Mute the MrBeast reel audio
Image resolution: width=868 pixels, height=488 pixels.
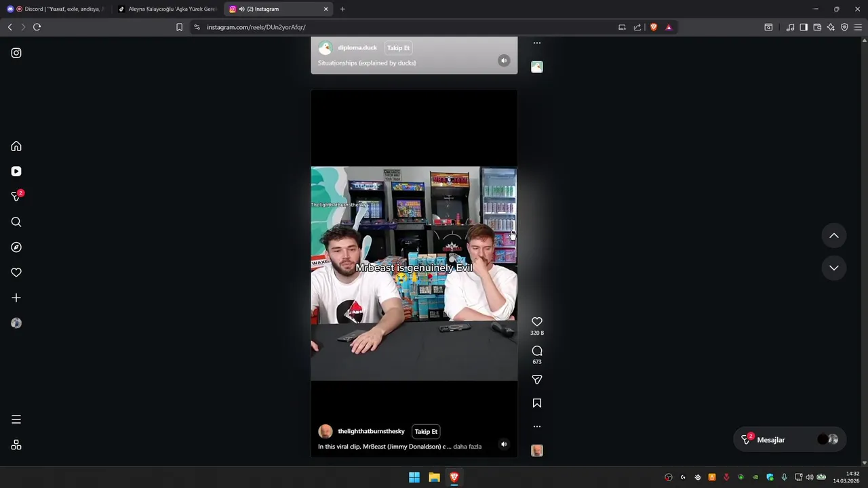coord(504,445)
